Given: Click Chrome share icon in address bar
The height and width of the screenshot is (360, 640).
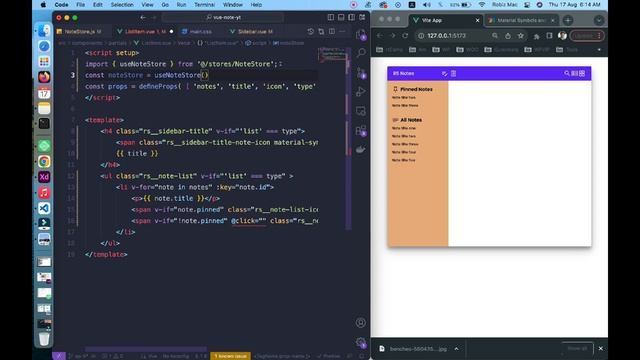Looking at the screenshot, I should 508,36.
